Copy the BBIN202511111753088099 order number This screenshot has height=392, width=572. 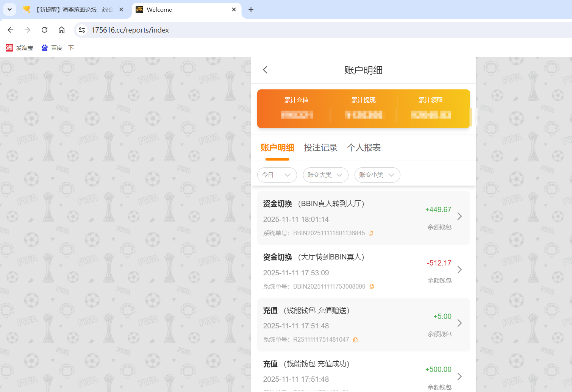(x=372, y=286)
